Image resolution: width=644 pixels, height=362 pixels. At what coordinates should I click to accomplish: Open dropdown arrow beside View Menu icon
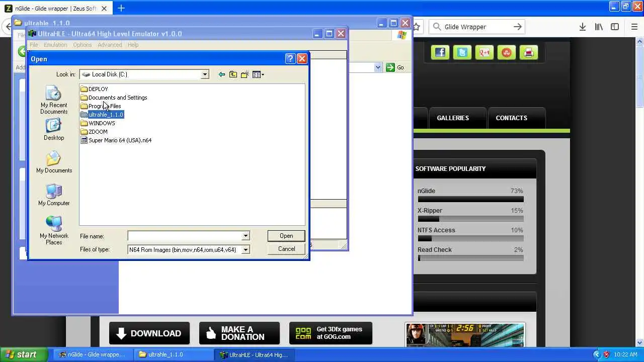click(263, 74)
